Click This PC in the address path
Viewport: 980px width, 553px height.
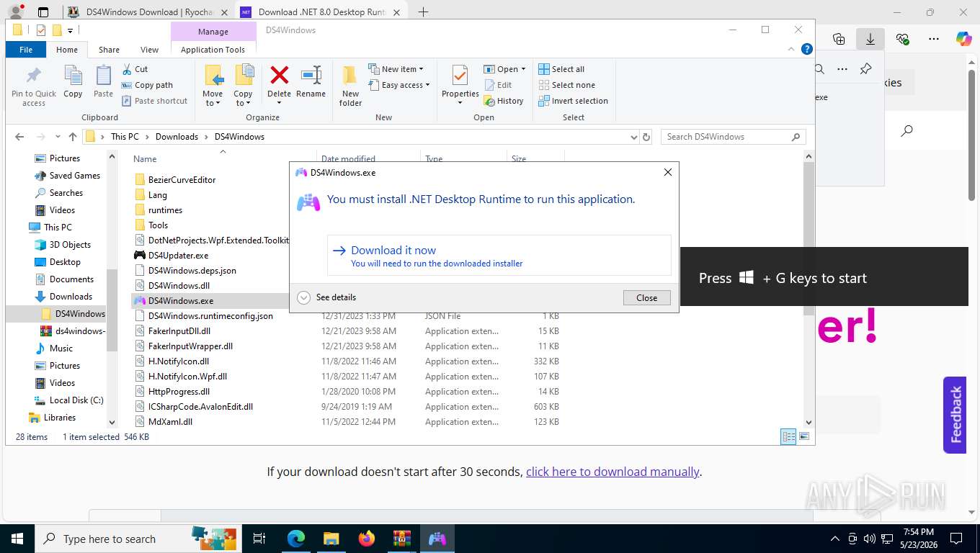(x=125, y=137)
